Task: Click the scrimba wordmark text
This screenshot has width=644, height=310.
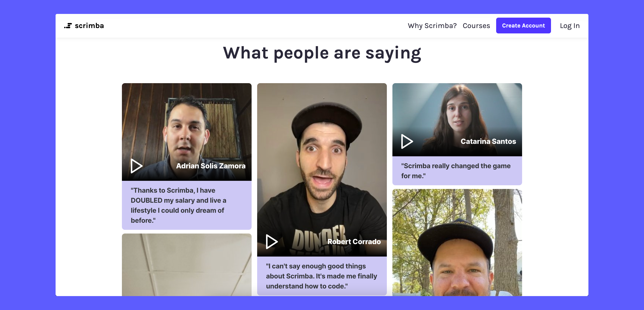Action: [x=89, y=26]
